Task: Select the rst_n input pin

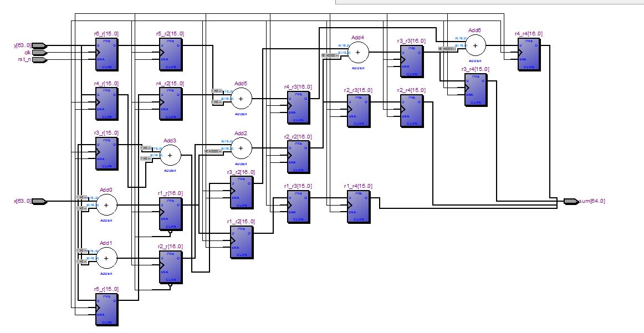Action: tap(39, 59)
